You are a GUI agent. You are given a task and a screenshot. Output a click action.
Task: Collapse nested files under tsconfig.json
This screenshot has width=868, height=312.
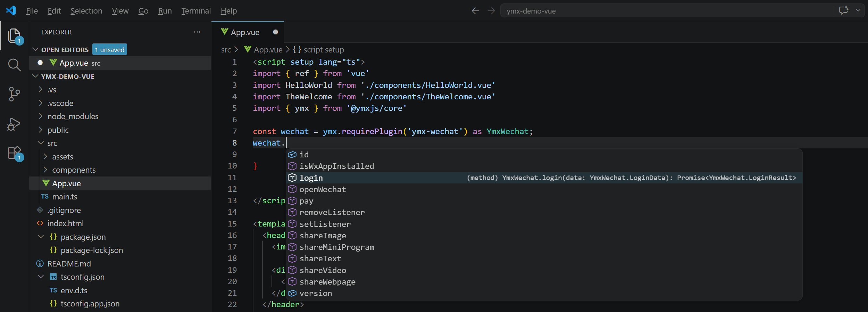click(x=40, y=277)
